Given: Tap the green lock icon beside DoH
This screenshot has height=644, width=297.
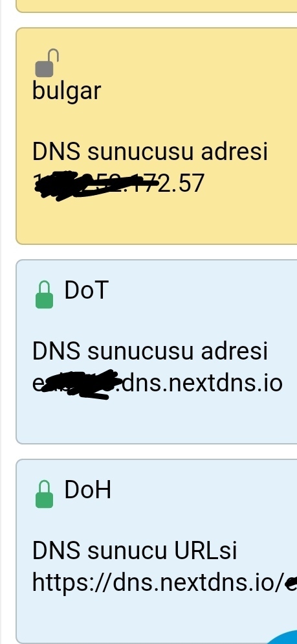Looking at the screenshot, I should pos(44,494).
